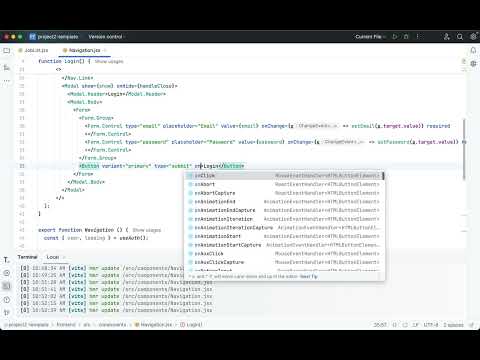The width and height of the screenshot is (480, 360).
Task: Change the LF line separator setting
Action: click(x=416, y=325)
